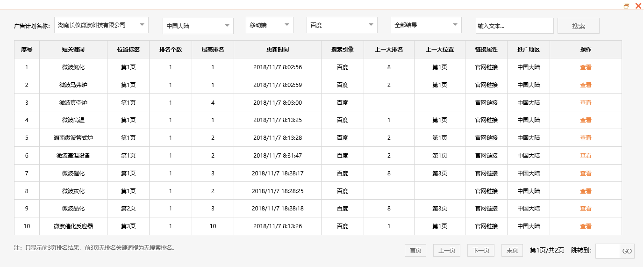Click the 链接属性 column header
This screenshot has width=644, height=267.
tap(487, 50)
